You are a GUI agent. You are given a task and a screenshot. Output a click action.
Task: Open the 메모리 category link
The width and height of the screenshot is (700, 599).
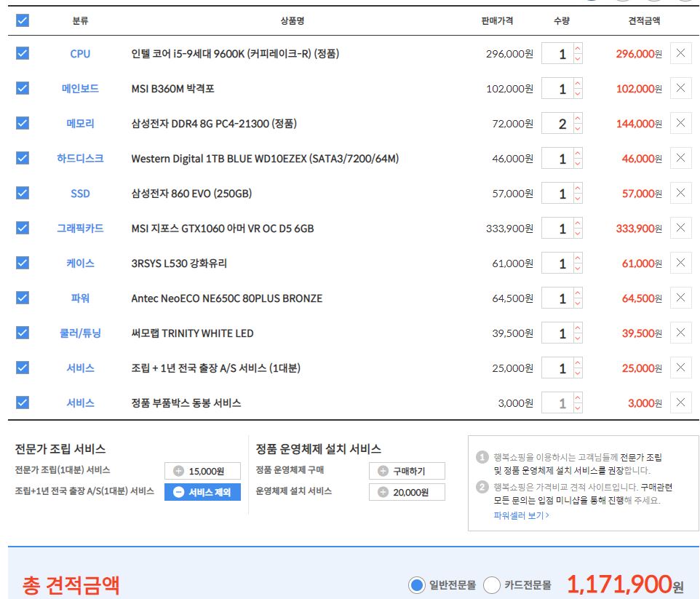click(x=80, y=123)
